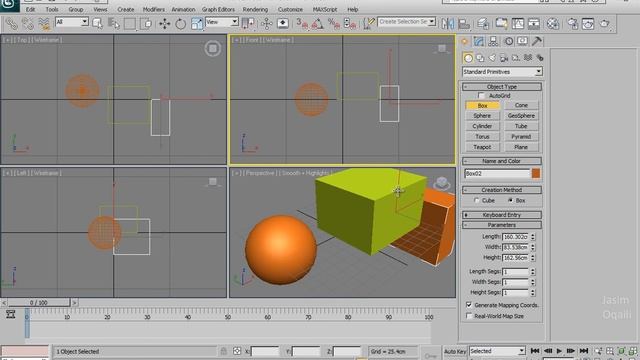640x360 pixels.
Task: Click the Teapot primitive button
Action: pos(482,147)
